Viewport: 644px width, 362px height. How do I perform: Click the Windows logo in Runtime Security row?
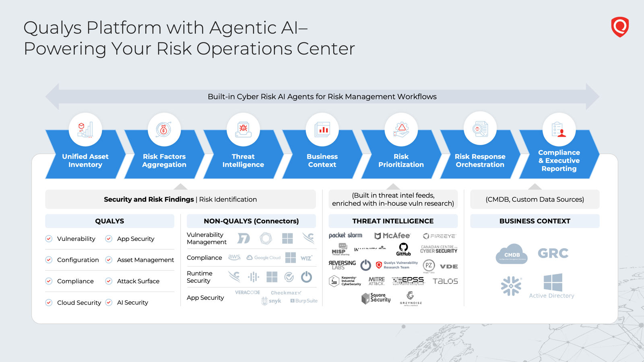pyautogui.click(x=272, y=277)
